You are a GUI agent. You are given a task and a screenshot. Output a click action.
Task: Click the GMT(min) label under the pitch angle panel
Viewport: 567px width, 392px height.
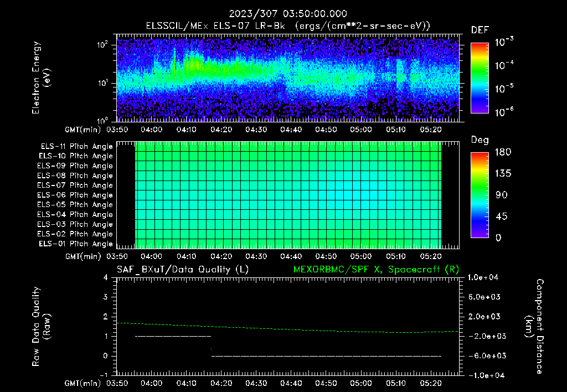83,257
